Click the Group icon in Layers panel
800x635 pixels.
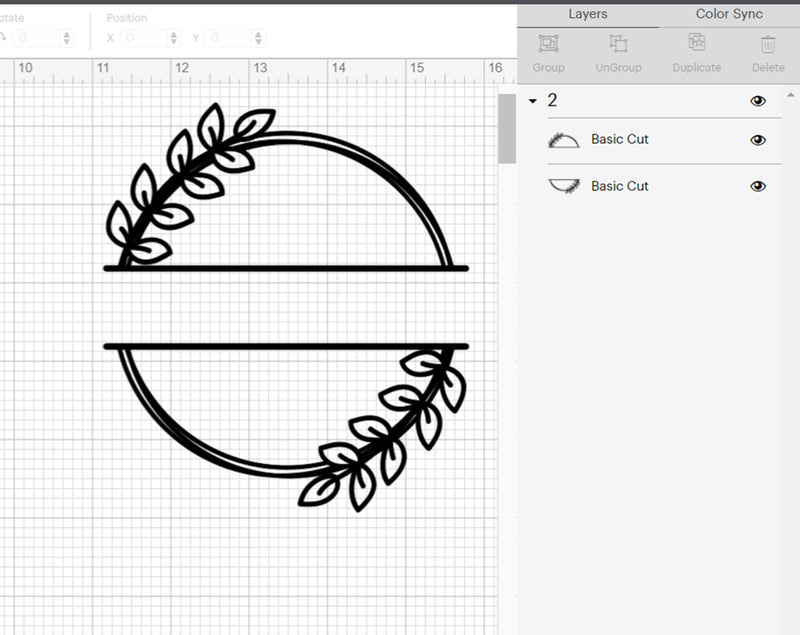click(548, 44)
